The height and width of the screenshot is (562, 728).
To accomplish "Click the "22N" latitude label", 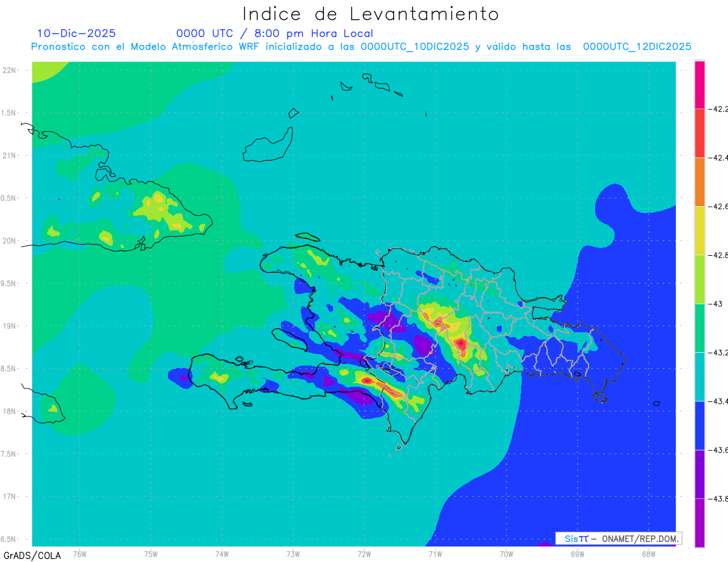I will tap(10, 70).
